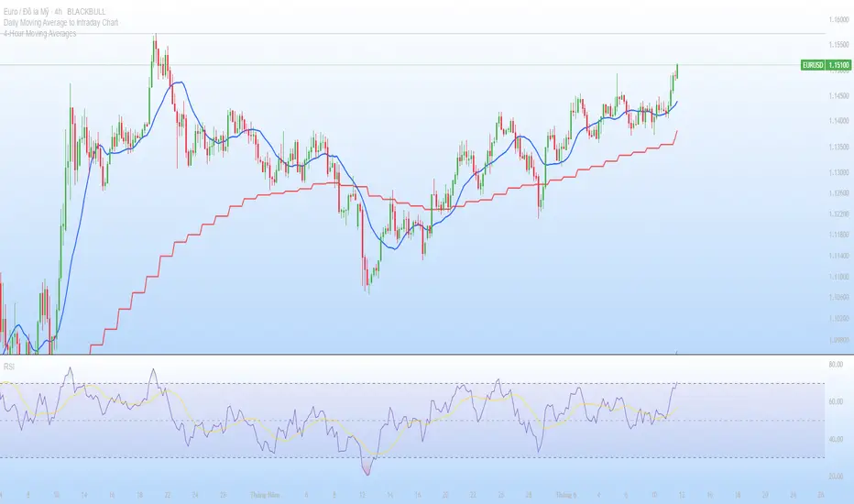Click the RSI upper dashed overbought line
This screenshot has height=504, width=854.
click(414, 384)
